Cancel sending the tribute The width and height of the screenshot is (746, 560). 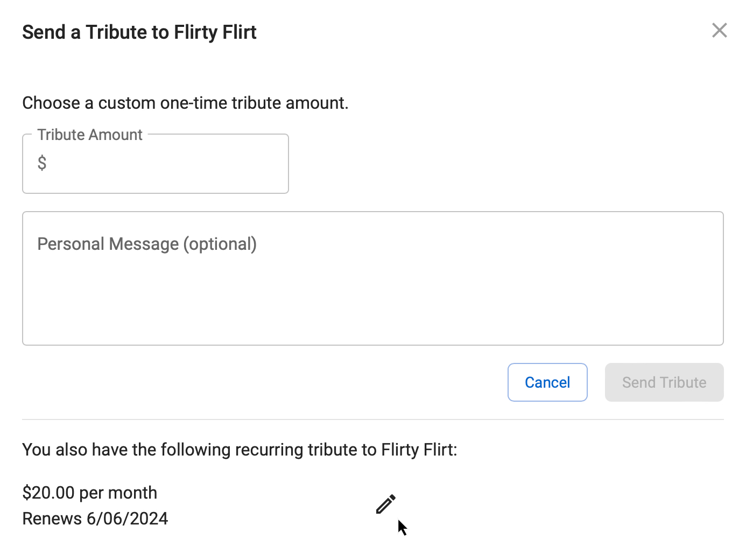547,382
